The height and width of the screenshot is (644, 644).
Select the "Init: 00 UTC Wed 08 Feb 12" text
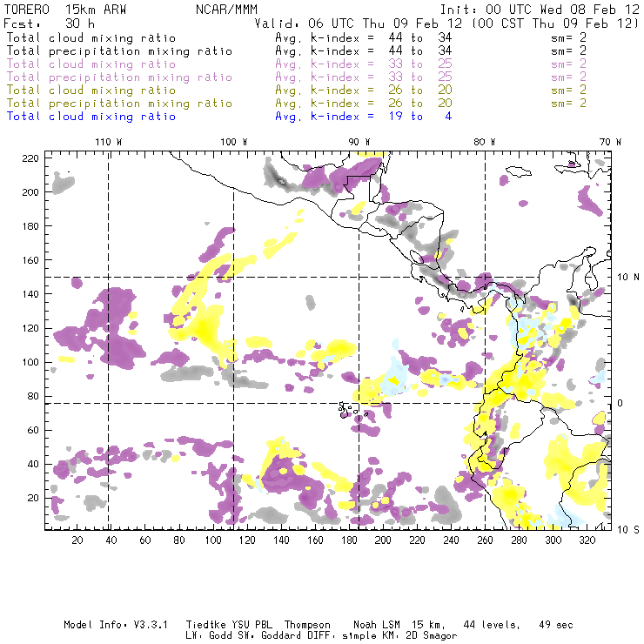[x=540, y=10]
